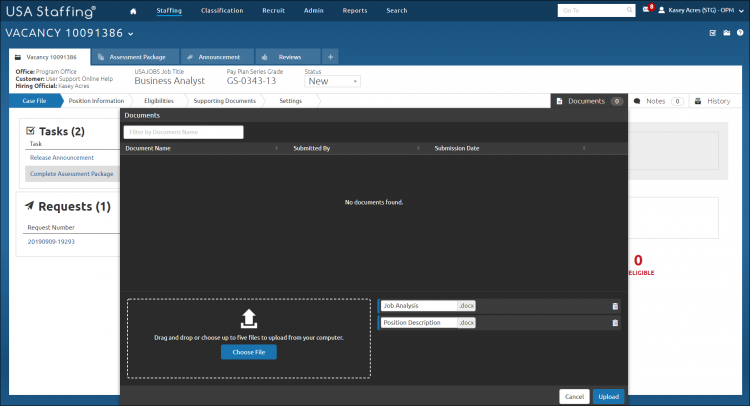Delete the Job Analysis file with trash icon

(x=615, y=306)
